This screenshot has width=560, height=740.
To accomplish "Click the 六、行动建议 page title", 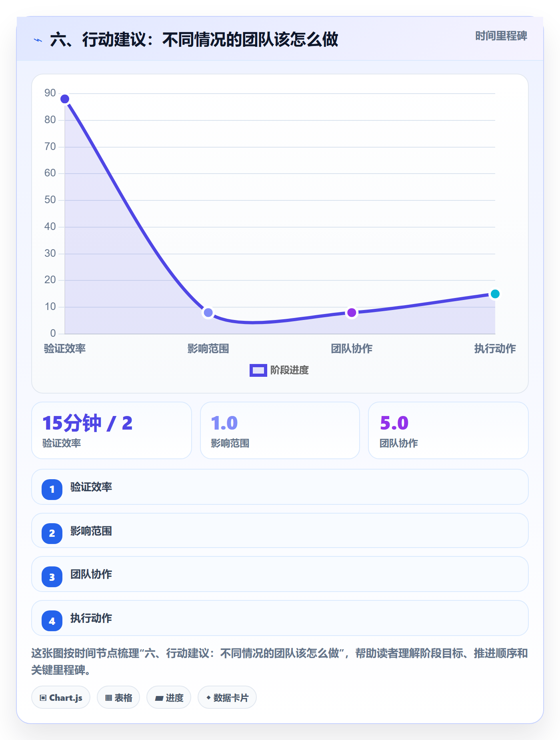I will click(x=194, y=40).
